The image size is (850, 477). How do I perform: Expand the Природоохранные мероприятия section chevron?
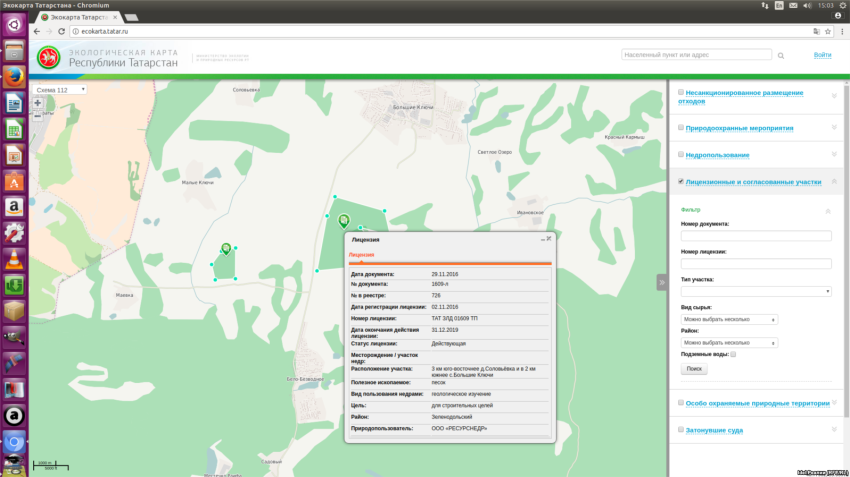tap(834, 128)
